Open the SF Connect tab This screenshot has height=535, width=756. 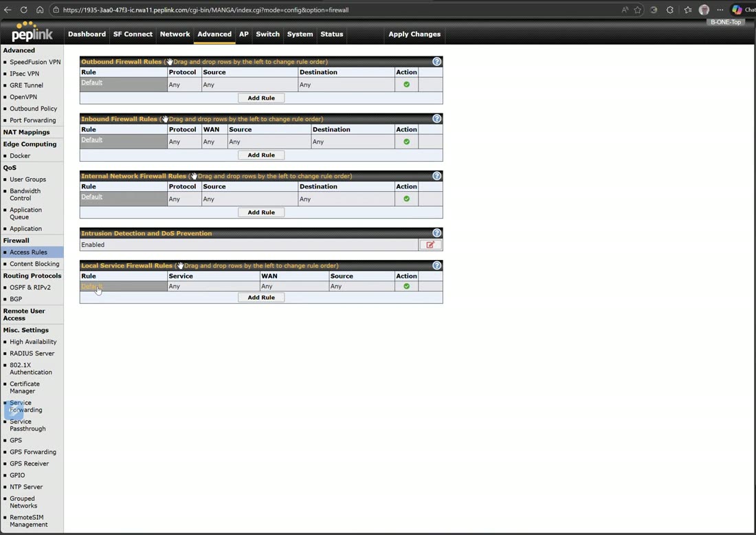133,34
